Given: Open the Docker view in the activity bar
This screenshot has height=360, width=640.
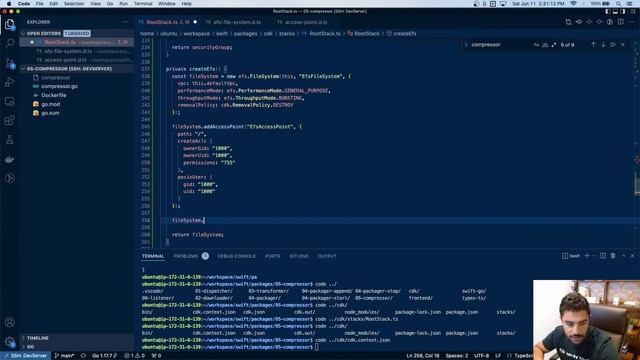Looking at the screenshot, I should coord(10,159).
